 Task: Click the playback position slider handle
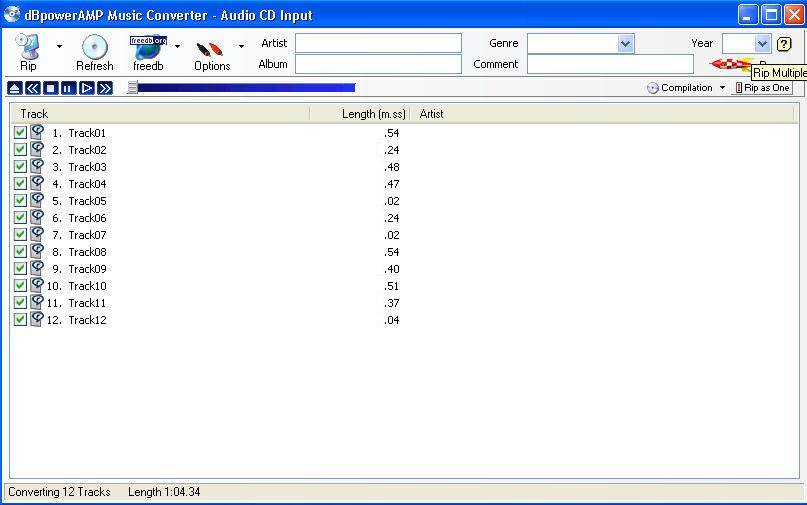[x=133, y=88]
